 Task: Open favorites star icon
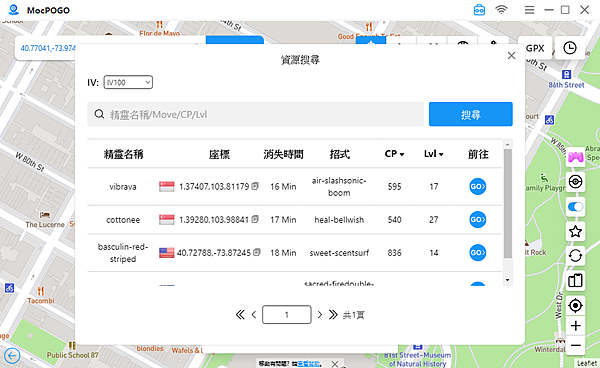click(576, 231)
